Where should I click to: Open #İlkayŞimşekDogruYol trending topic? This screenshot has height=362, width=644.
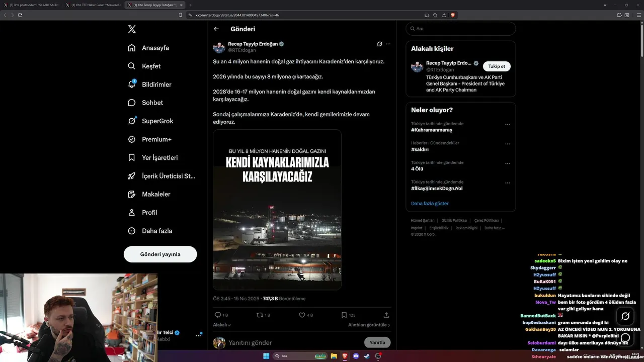pos(437,189)
